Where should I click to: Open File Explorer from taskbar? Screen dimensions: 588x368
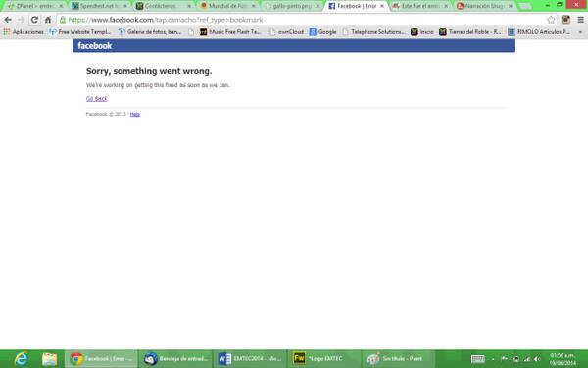(49, 359)
